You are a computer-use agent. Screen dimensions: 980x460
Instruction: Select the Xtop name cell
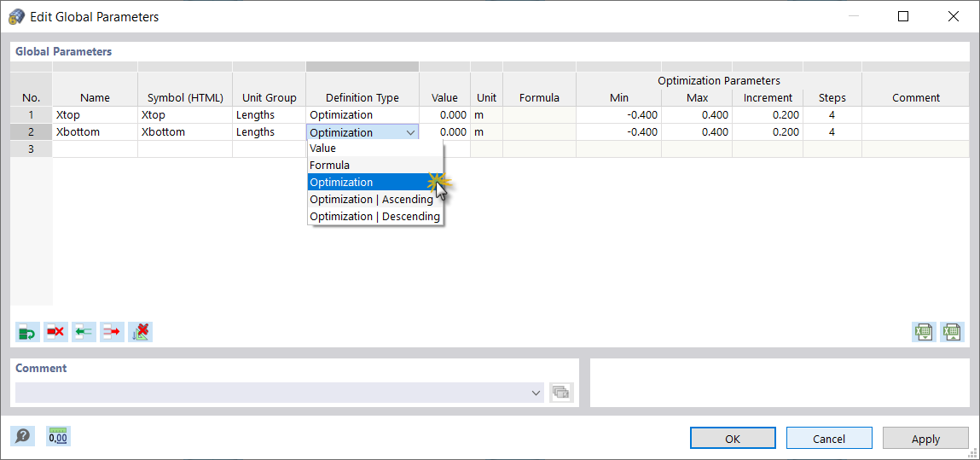tap(95, 115)
